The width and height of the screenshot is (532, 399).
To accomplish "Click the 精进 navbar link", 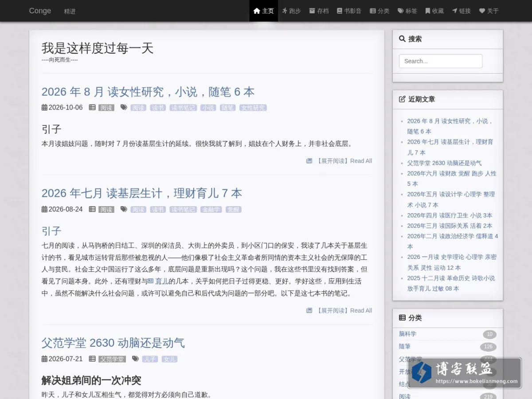I will [x=70, y=11].
